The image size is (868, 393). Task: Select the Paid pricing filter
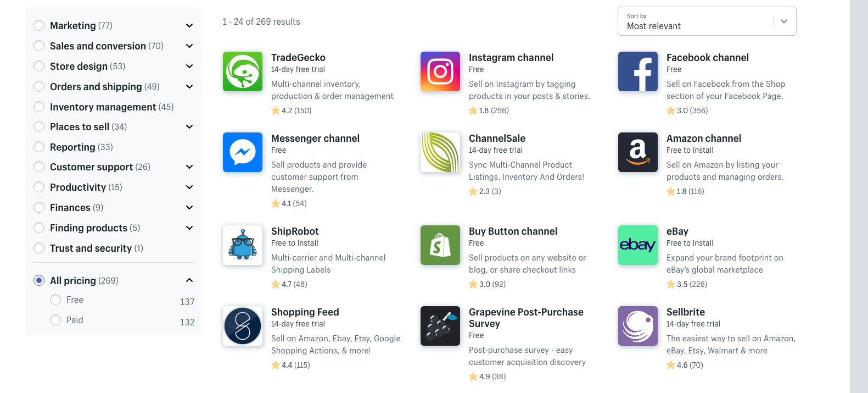(55, 320)
